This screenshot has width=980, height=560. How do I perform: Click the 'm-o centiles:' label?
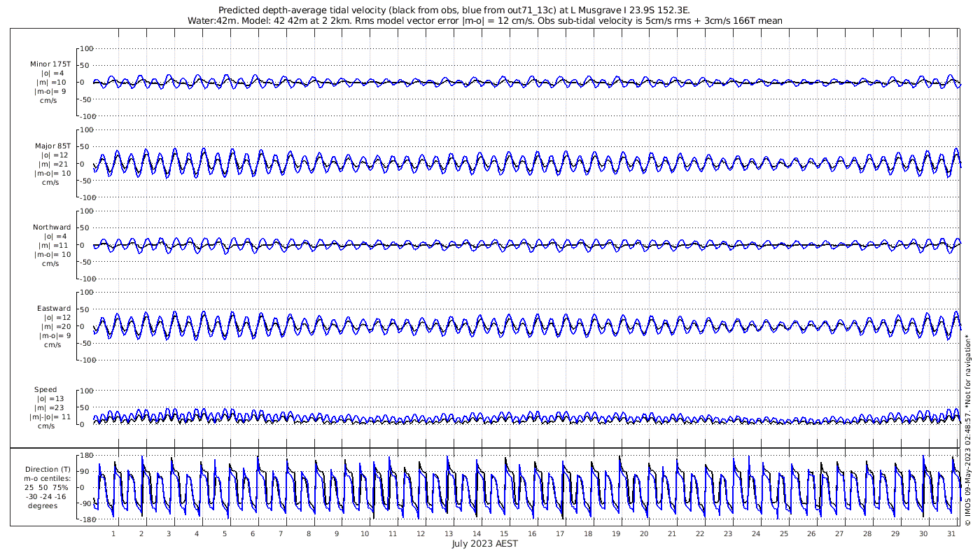coord(48,478)
